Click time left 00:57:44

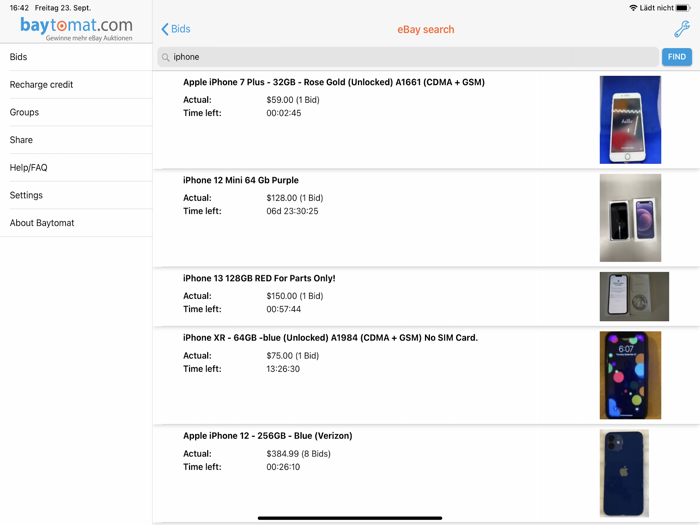click(x=284, y=309)
